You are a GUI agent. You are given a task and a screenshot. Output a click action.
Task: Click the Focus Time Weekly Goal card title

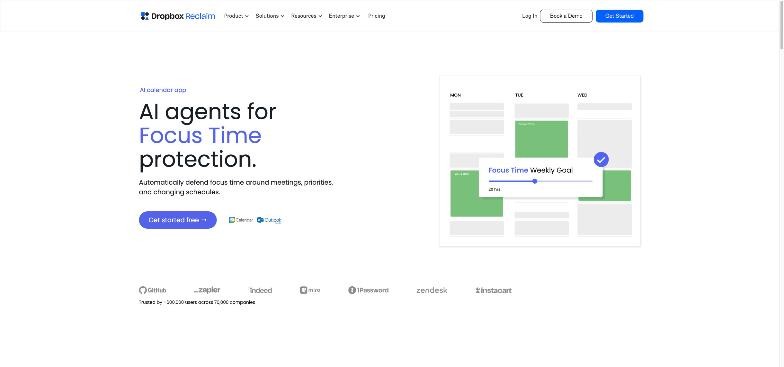pyautogui.click(x=530, y=170)
